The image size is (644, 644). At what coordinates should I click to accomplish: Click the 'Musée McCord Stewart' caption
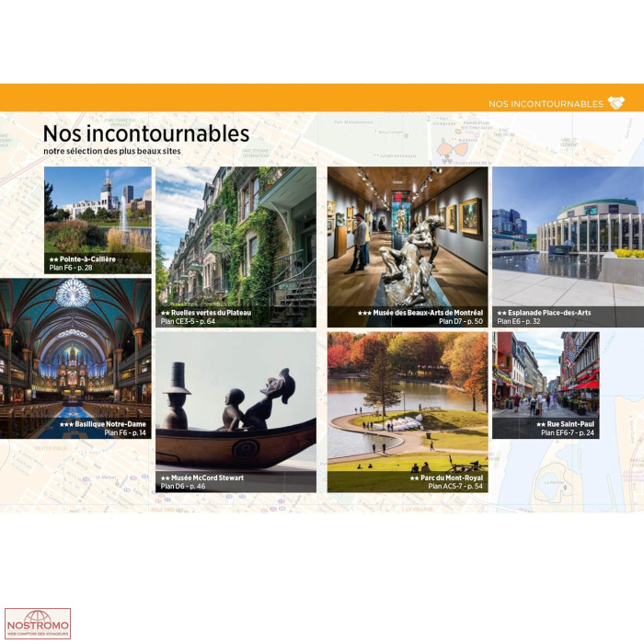(207, 478)
